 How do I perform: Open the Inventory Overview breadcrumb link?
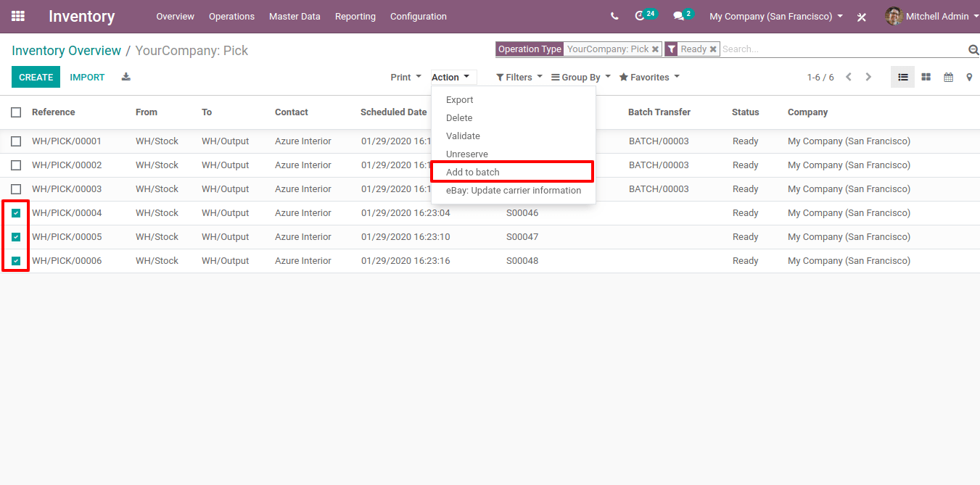66,50
